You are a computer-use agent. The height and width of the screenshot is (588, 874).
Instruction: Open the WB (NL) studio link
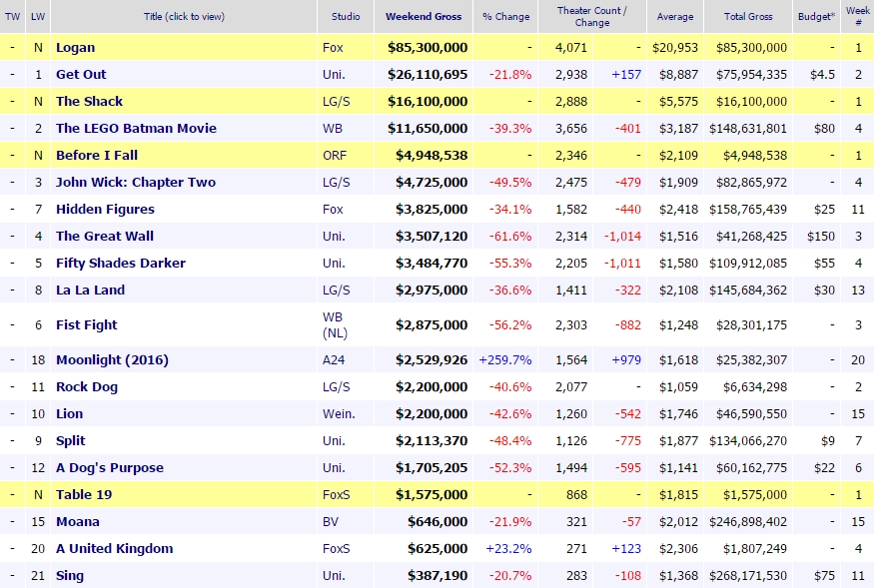(335, 324)
